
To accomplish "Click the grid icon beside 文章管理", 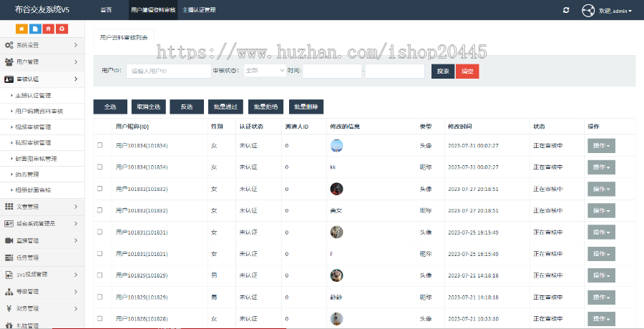I will pos(9,207).
